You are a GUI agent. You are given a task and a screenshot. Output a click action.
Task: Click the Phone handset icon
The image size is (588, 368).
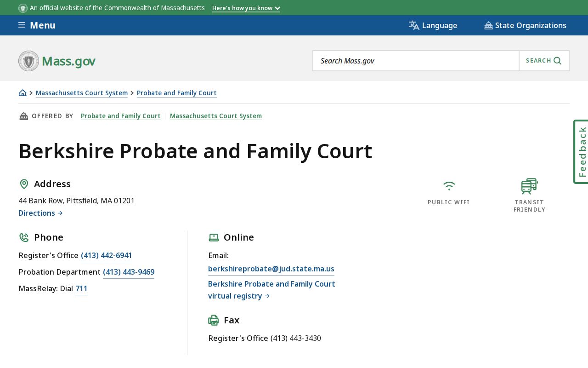pyautogui.click(x=24, y=237)
